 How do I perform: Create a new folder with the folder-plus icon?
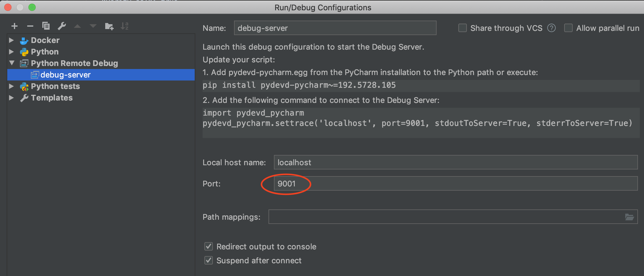(109, 26)
